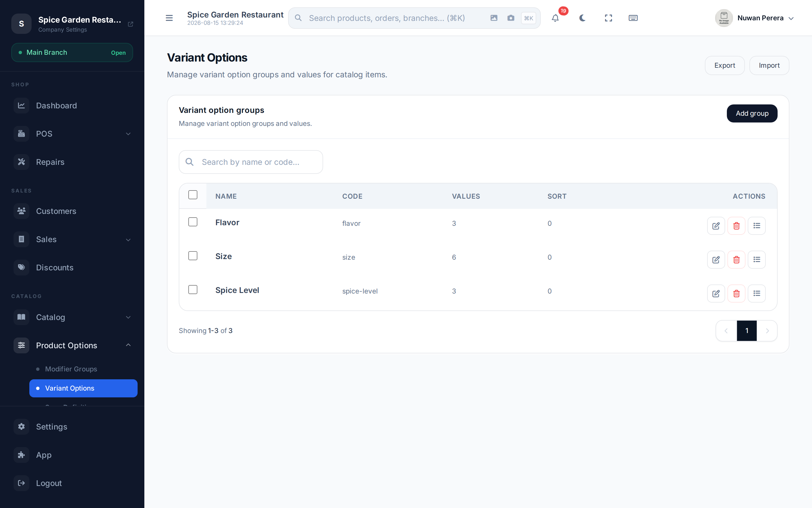This screenshot has width=812, height=508.
Task: Click the Export button
Action: pos(724,65)
